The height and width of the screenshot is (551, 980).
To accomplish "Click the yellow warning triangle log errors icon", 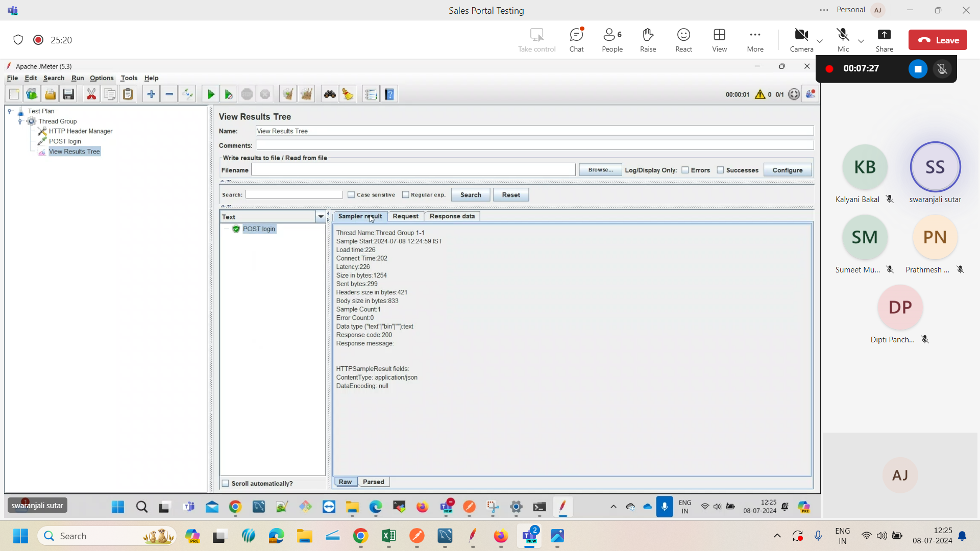I will coord(760,94).
